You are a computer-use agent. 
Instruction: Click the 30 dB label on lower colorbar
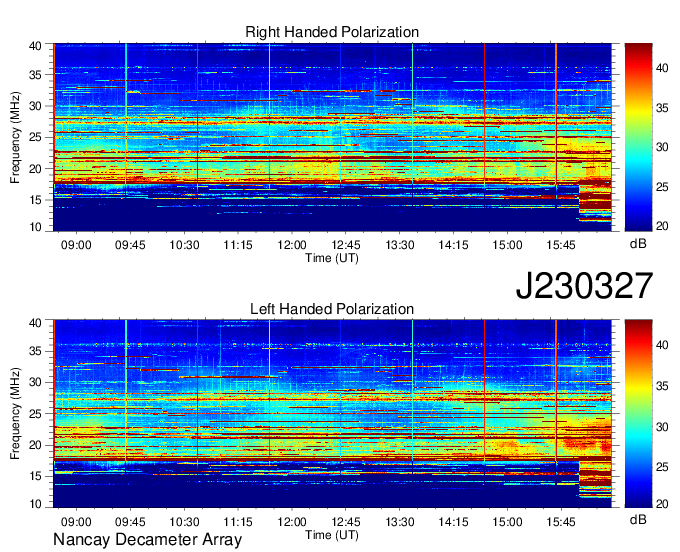coord(662,427)
